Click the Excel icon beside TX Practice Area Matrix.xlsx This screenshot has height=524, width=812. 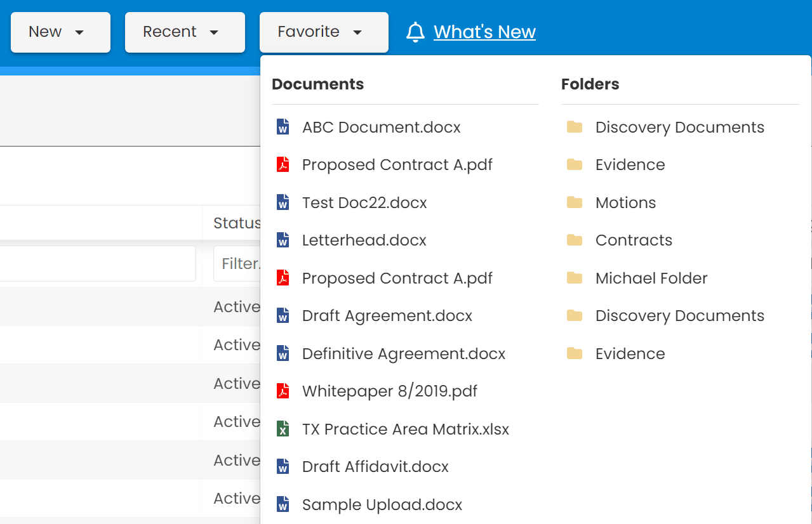point(283,429)
